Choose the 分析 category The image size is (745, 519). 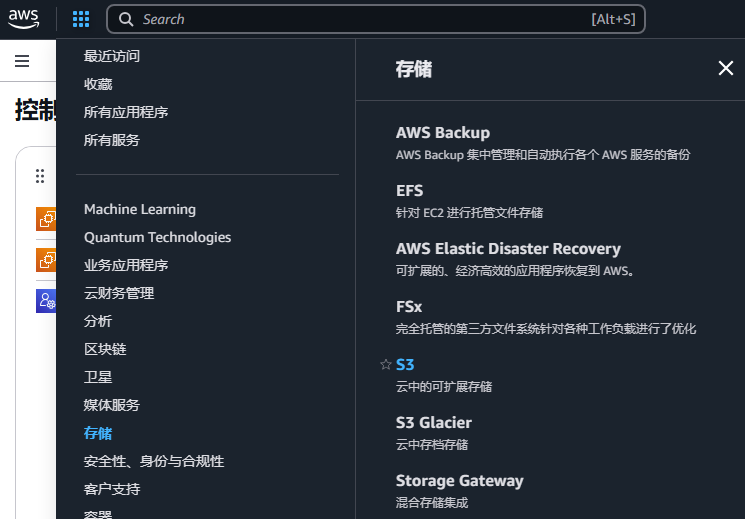(98, 321)
